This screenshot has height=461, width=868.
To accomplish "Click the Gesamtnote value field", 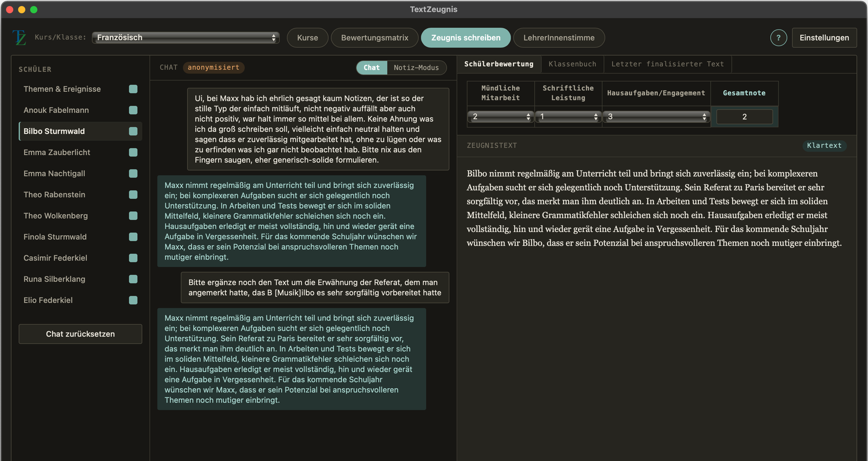I will 744,117.
